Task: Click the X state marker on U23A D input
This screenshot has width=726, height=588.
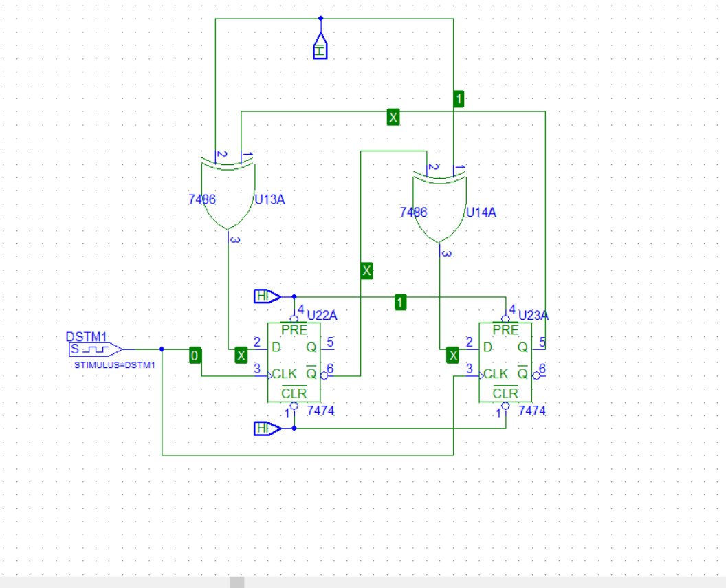Action: [452, 356]
